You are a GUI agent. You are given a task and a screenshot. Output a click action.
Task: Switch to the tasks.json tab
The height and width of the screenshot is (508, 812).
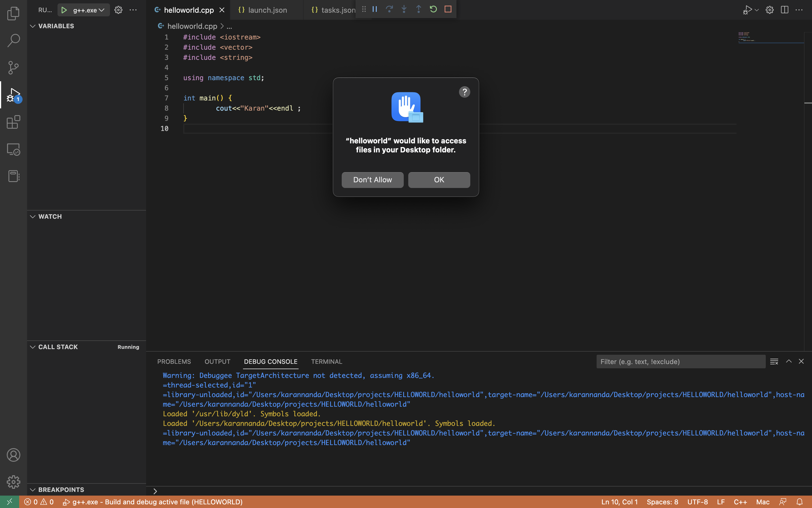coord(333,10)
